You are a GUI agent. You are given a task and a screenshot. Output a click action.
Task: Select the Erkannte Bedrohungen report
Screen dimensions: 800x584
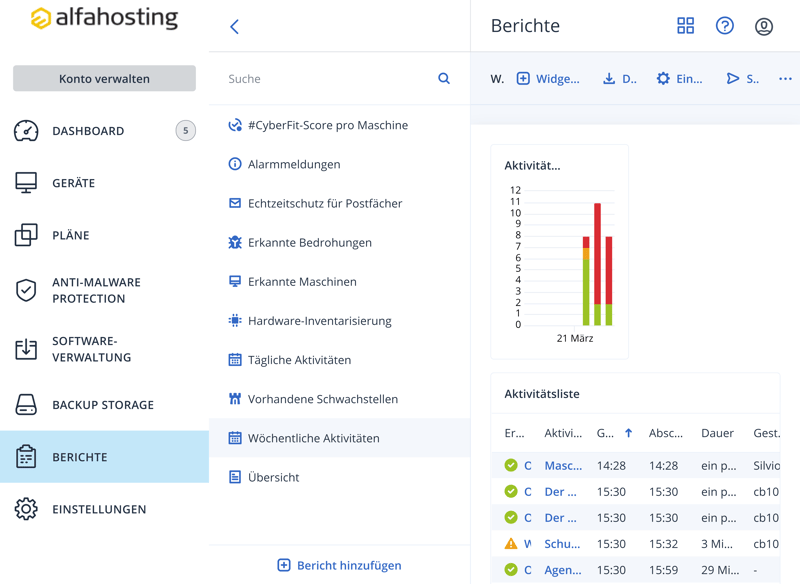coord(309,243)
